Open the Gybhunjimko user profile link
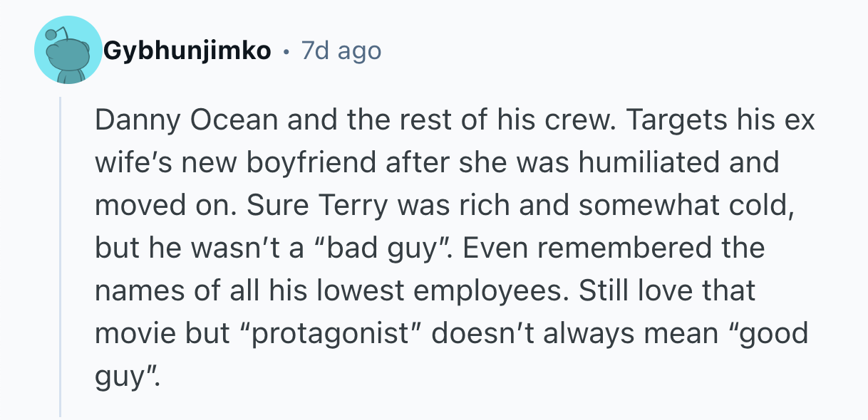868x420 pixels. click(187, 51)
